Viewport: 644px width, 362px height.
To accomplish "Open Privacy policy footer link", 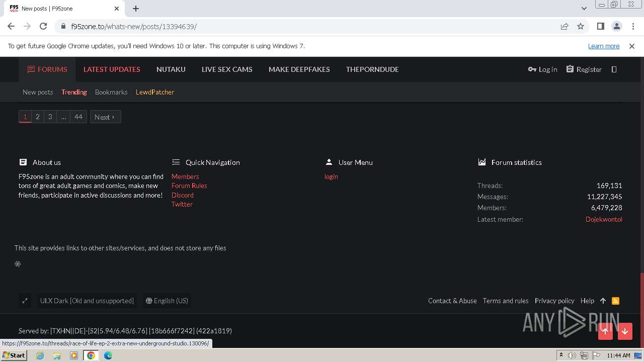I will [554, 301].
